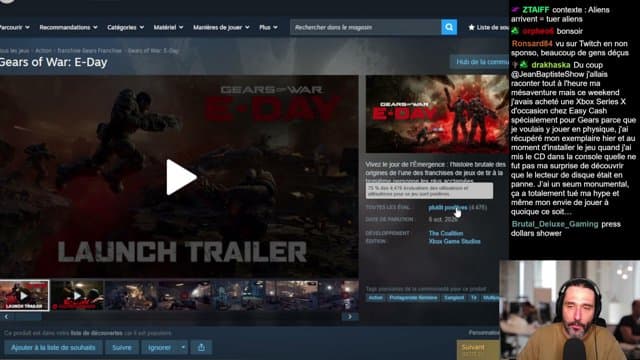Click the drakhaska username in chat

pos(551,65)
